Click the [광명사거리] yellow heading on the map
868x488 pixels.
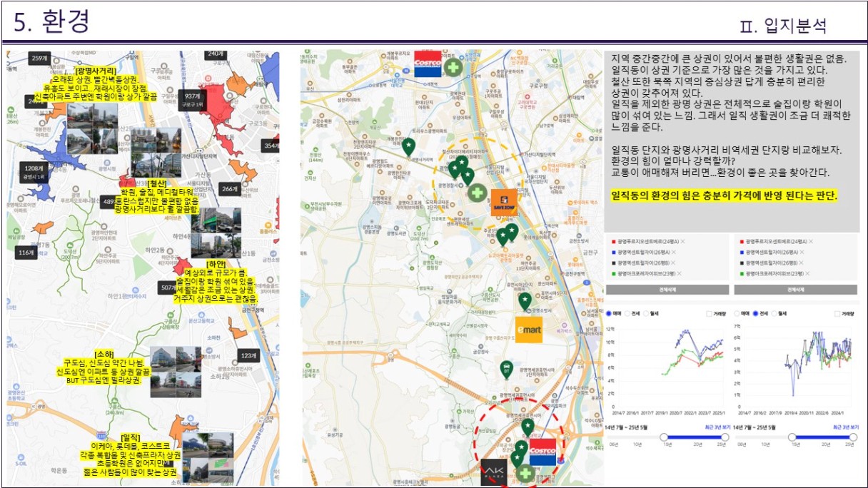click(x=95, y=71)
